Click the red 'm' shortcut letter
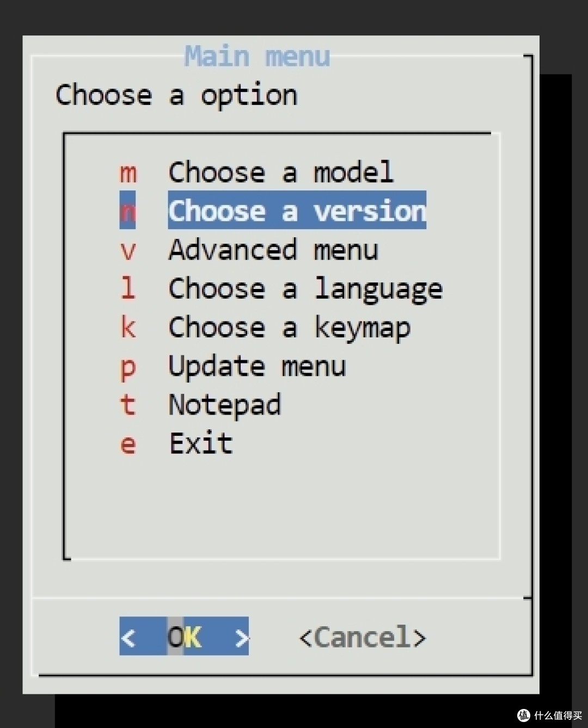The height and width of the screenshot is (728, 588). point(128,174)
